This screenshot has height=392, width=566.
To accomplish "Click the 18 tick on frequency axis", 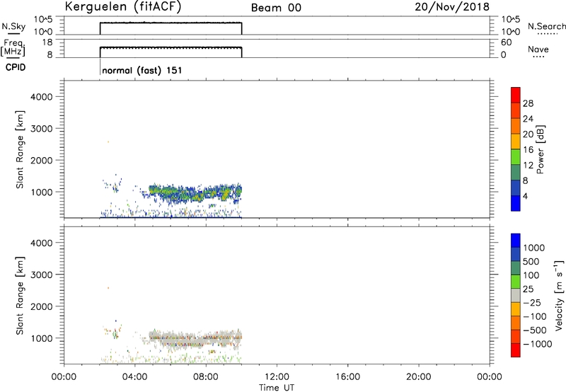I will click(x=48, y=42).
